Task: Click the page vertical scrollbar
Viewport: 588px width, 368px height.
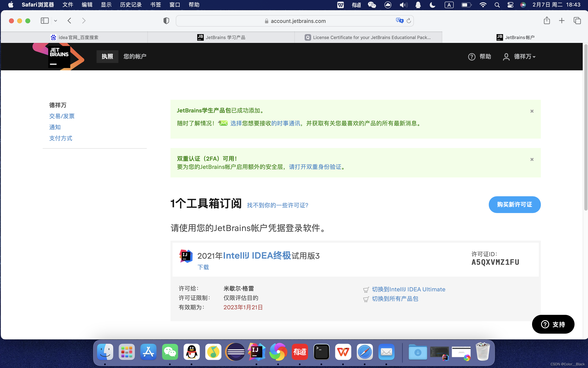Action: coord(586,127)
